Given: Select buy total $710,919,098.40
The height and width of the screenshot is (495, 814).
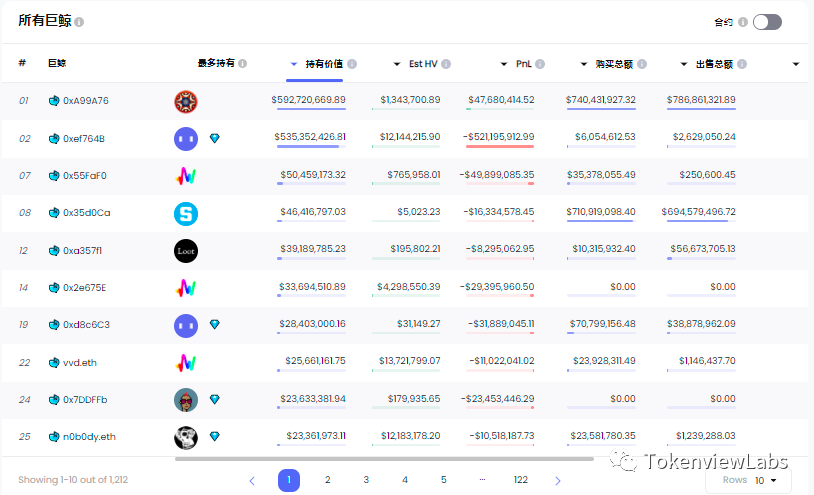Looking at the screenshot, I should (x=601, y=212).
